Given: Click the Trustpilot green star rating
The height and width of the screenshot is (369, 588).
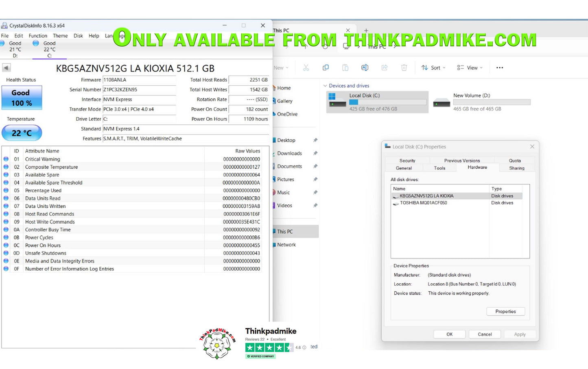Looking at the screenshot, I should (269, 347).
